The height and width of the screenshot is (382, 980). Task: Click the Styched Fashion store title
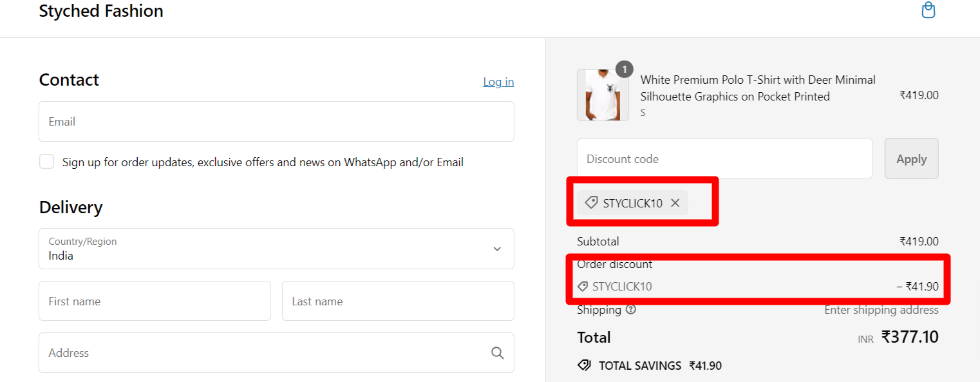101,11
